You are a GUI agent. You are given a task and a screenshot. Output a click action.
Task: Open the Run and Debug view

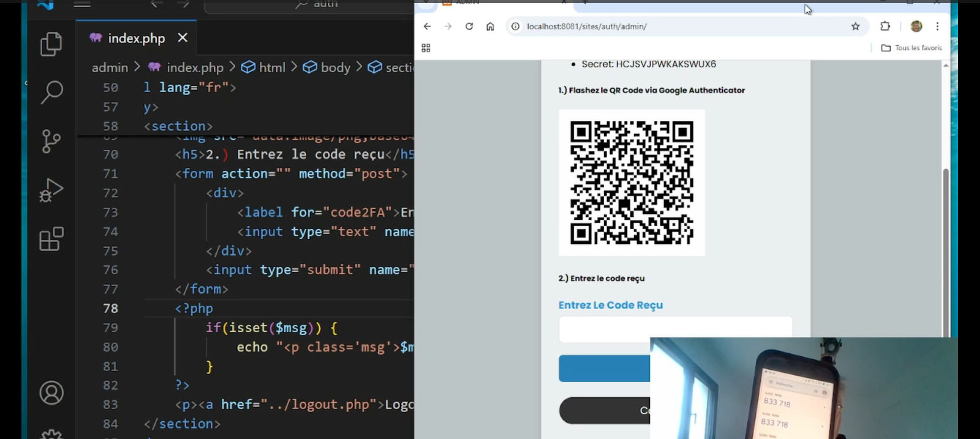(51, 190)
